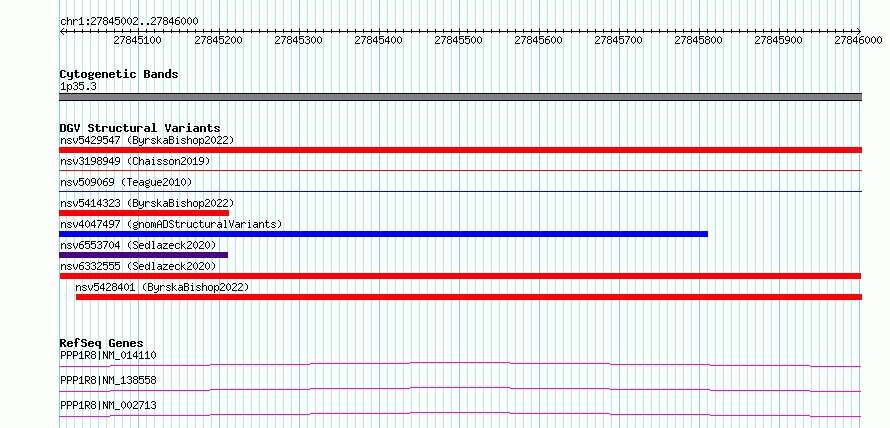This screenshot has height=428, width=890.
Task: Click the nsv4047497 (gnomADStructuralVariants) label
Action: [171, 224]
